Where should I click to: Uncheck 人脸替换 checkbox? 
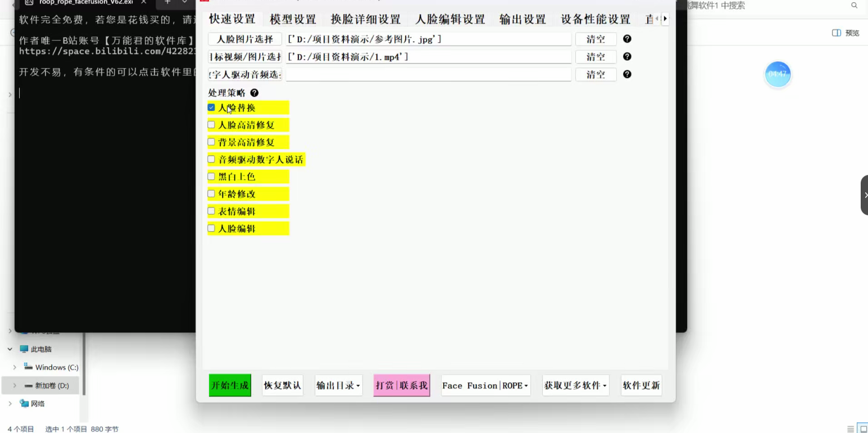[x=211, y=107]
